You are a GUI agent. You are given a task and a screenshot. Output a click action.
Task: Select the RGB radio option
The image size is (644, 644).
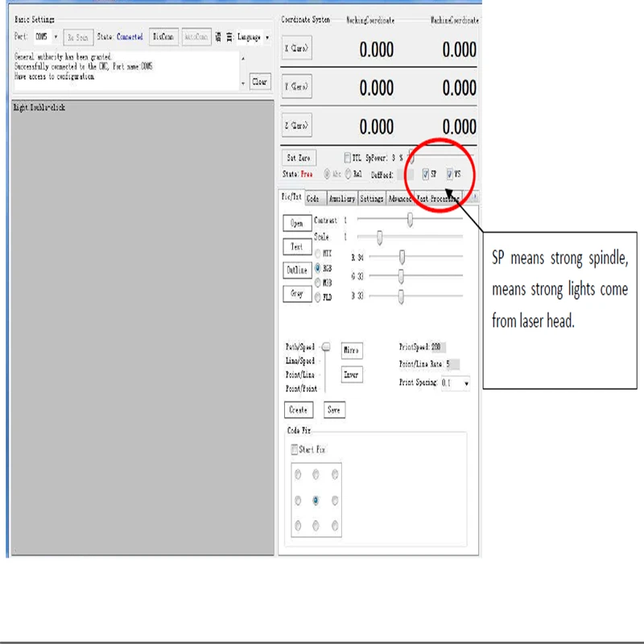point(318,268)
